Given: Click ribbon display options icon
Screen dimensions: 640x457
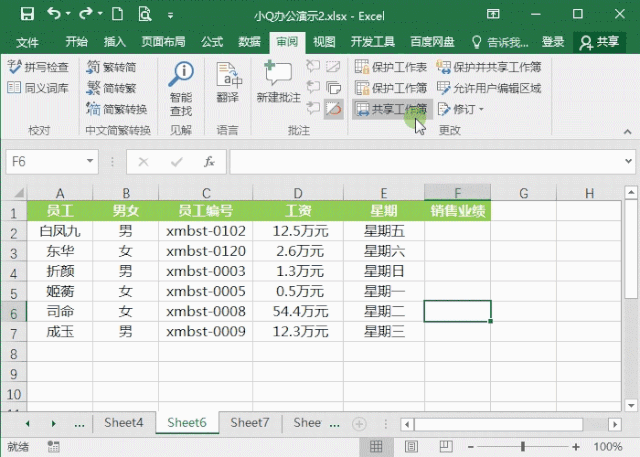Looking at the screenshot, I should point(493,14).
